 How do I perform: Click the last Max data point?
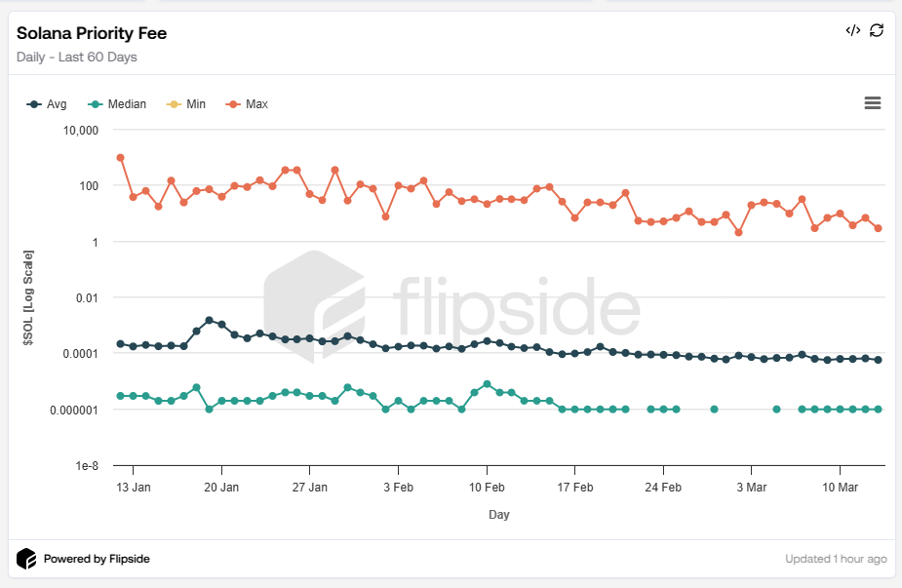878,228
